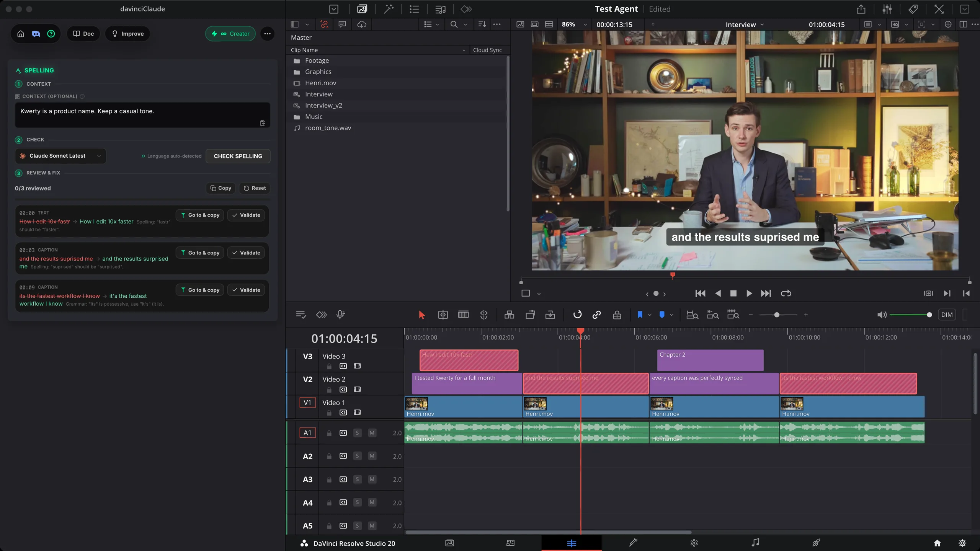Click the Overwrite Clip icon
The width and height of the screenshot is (980, 551).
(x=530, y=315)
